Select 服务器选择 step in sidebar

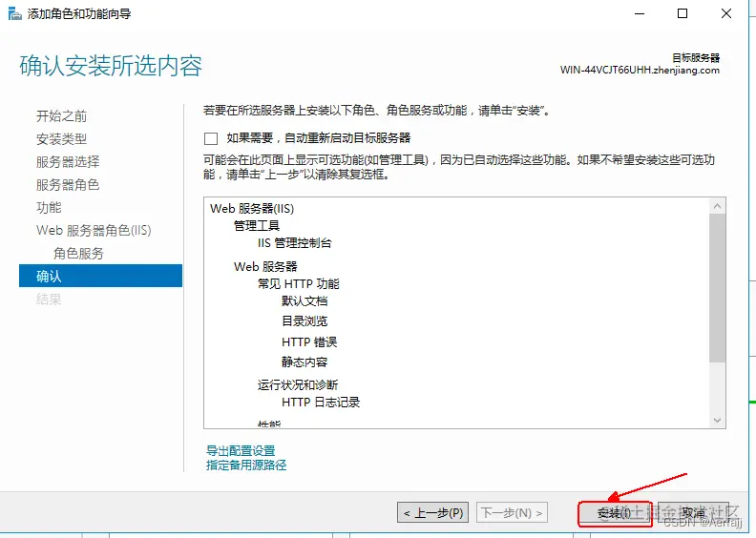click(x=68, y=162)
